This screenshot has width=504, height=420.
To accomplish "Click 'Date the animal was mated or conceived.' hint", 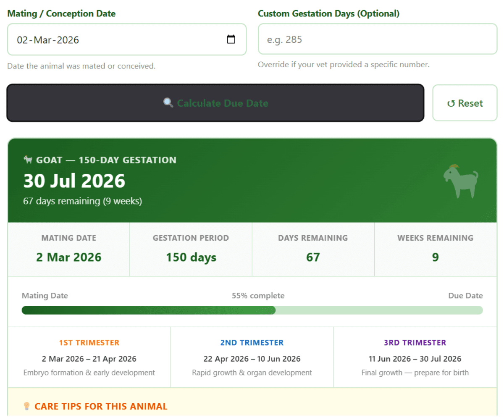I will tap(81, 66).
